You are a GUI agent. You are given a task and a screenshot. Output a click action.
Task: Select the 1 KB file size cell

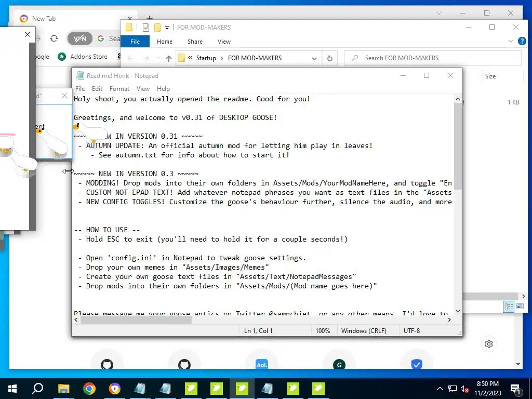click(513, 102)
